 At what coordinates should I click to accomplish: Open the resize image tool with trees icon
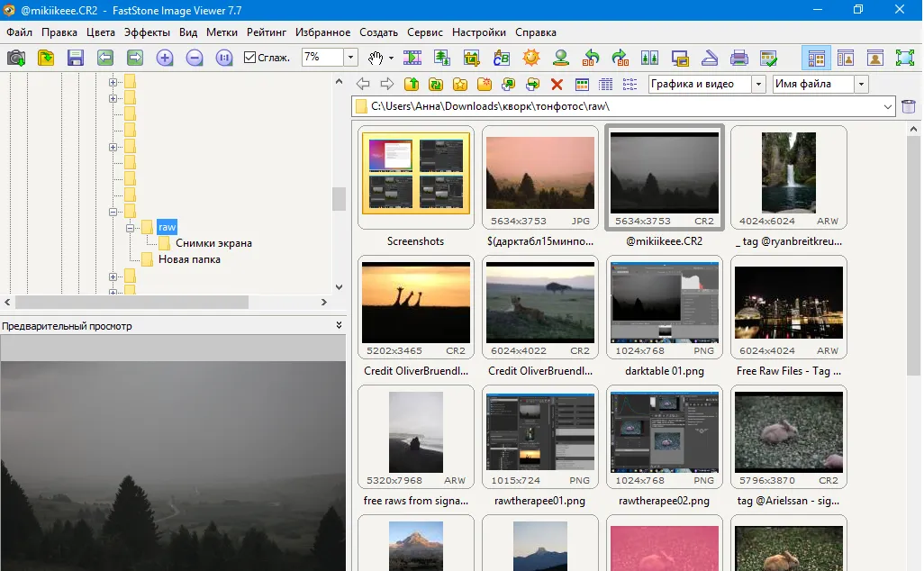442,58
